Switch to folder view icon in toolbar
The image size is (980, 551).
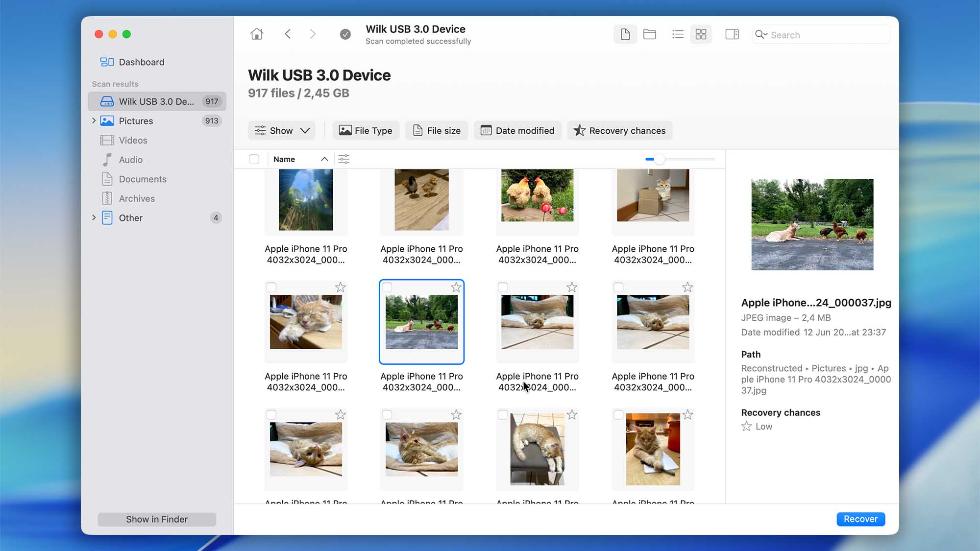[x=650, y=34]
